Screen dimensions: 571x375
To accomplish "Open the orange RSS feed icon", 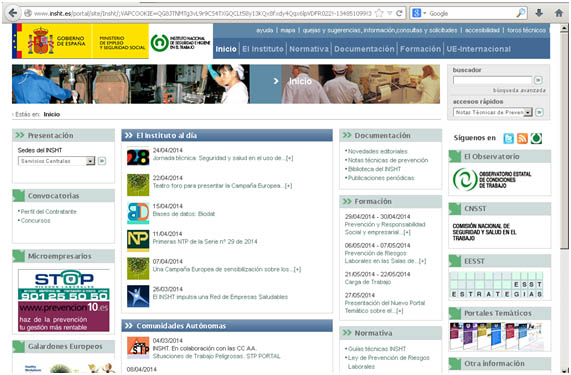I will coord(522,138).
